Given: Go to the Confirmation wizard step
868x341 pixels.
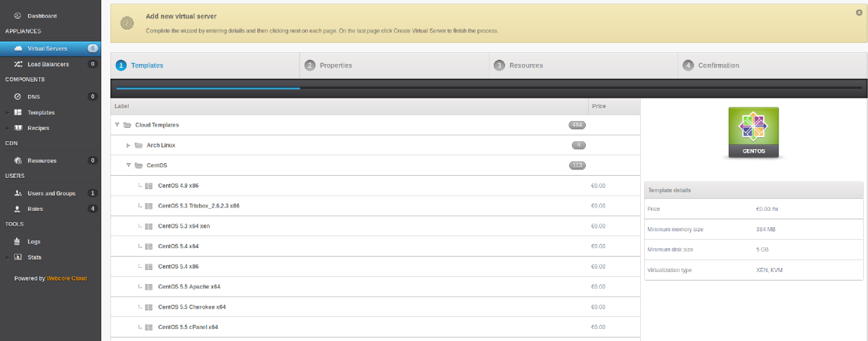Looking at the screenshot, I should pyautogui.click(x=772, y=65).
